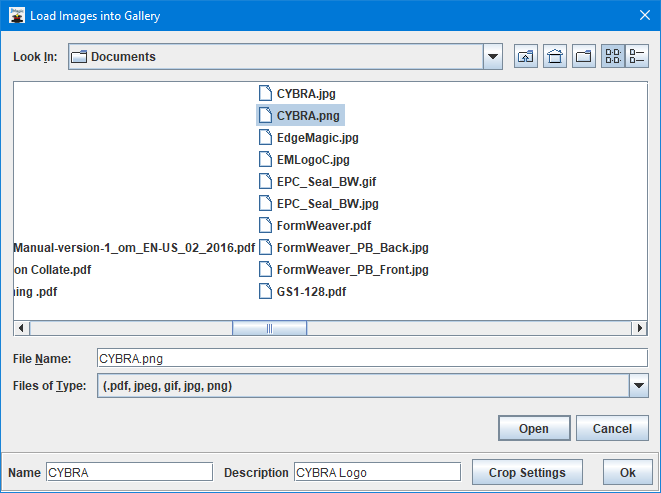Click the horizontal scrollbar thumb
661x493 pixels.
click(x=268, y=328)
